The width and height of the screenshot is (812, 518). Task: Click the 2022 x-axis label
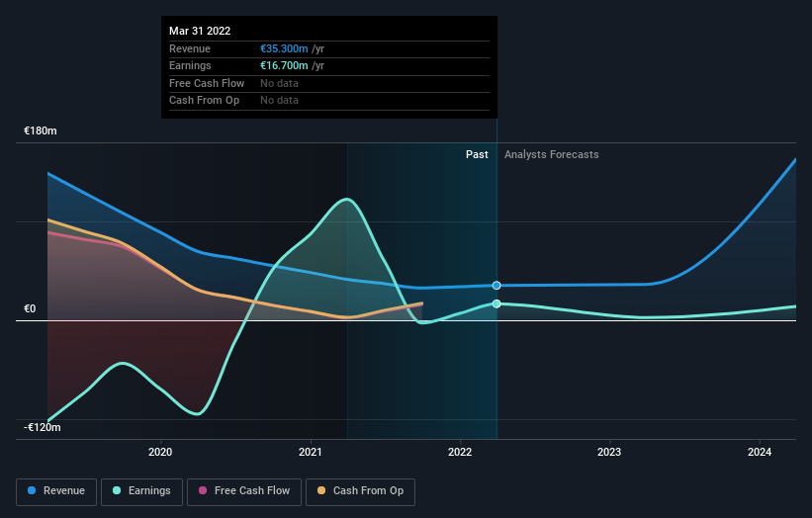[x=460, y=452]
